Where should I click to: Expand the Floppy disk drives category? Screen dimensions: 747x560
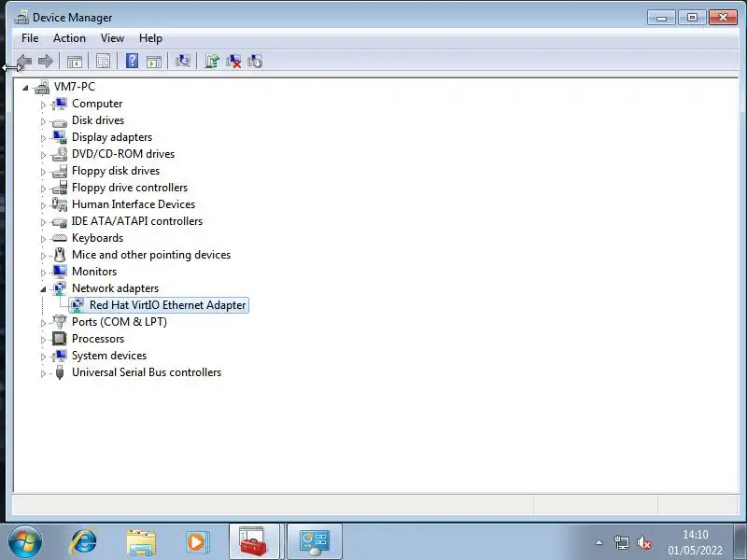click(x=43, y=172)
